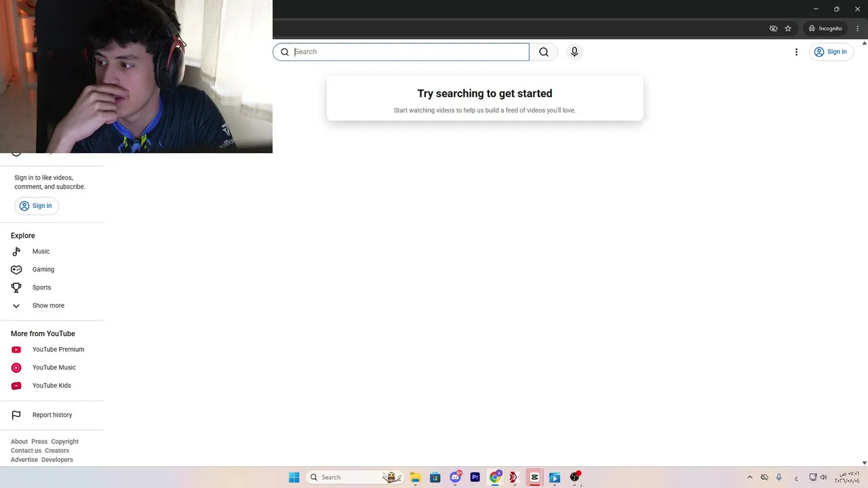Open Adobe Premiere Pro from taskbar

coord(475,477)
